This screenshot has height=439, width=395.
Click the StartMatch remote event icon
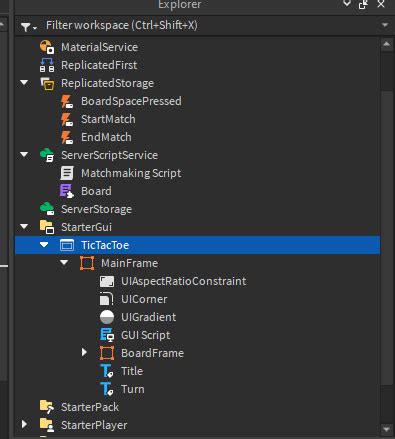pyautogui.click(x=67, y=119)
